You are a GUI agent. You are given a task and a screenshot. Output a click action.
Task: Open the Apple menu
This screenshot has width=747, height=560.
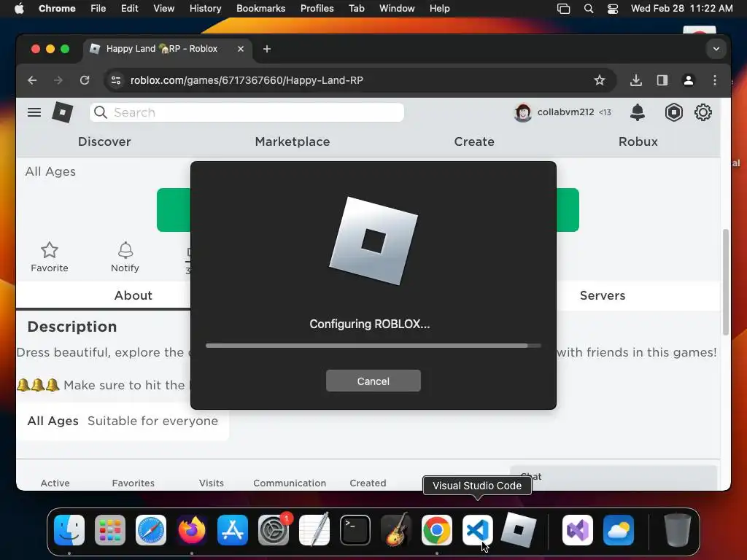click(19, 9)
